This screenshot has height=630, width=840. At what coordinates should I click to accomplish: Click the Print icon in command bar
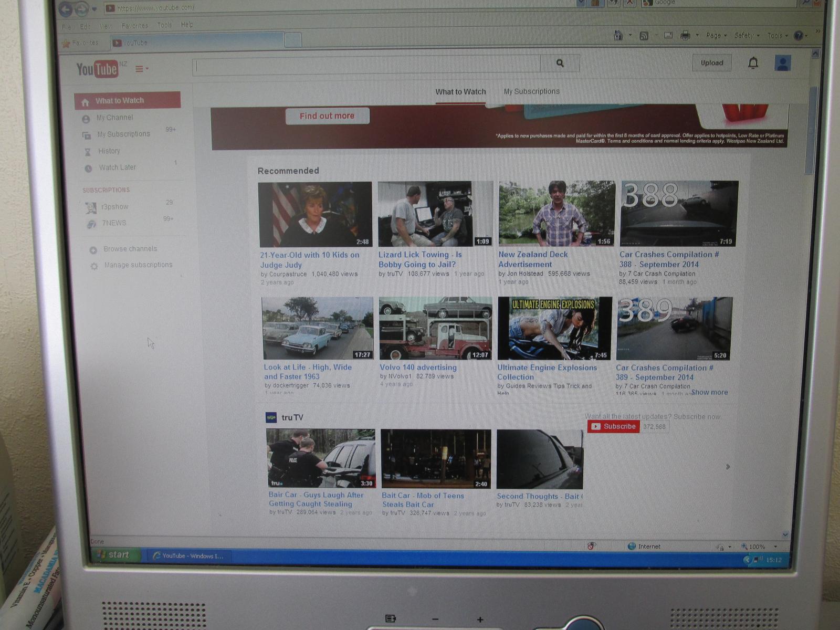(x=685, y=35)
